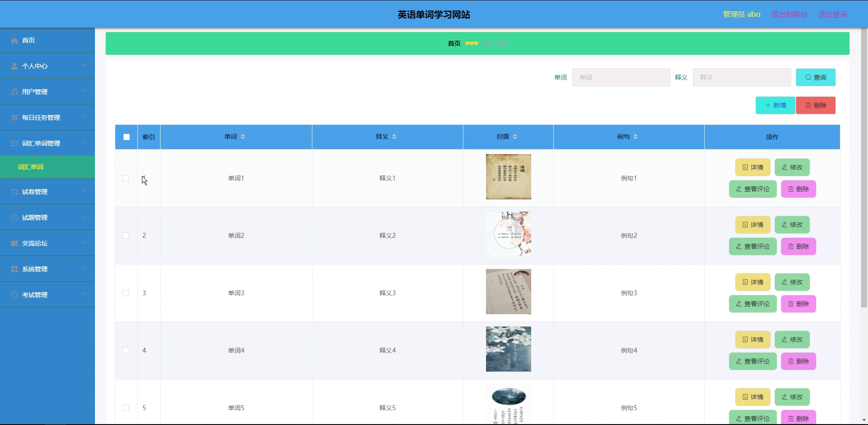
Task: Click the home icon beside 首页 in sidebar
Action: (14, 41)
